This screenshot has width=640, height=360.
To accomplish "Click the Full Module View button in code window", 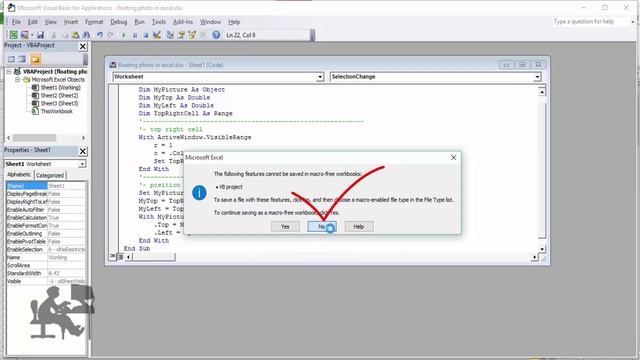I will pos(121,257).
